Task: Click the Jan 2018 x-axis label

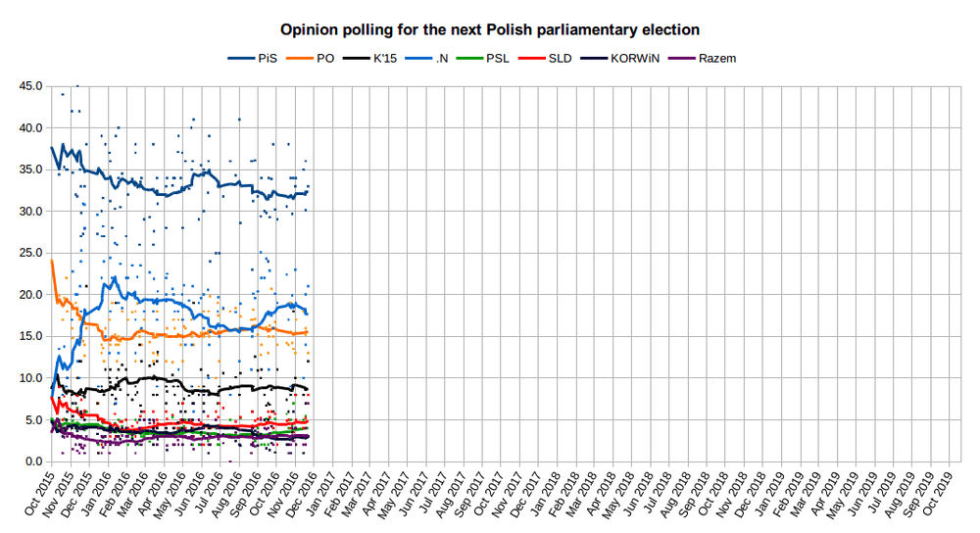Action: [548, 493]
